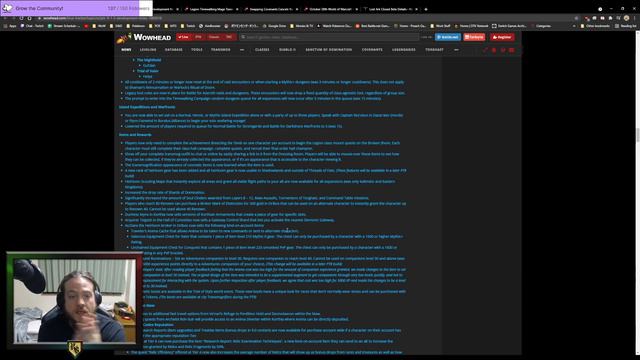Select the Live version toggle
The height and width of the screenshot is (360, 640).
pyautogui.click(x=184, y=37)
